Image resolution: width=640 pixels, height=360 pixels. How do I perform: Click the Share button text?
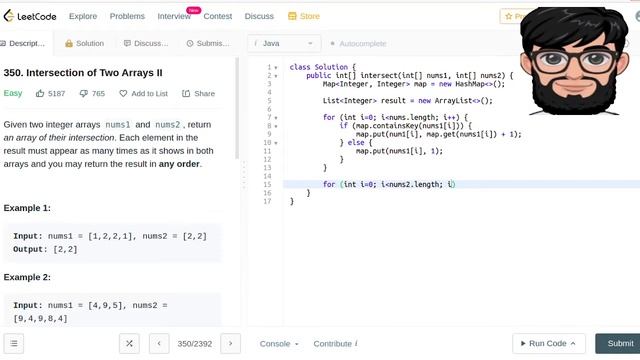tap(204, 93)
